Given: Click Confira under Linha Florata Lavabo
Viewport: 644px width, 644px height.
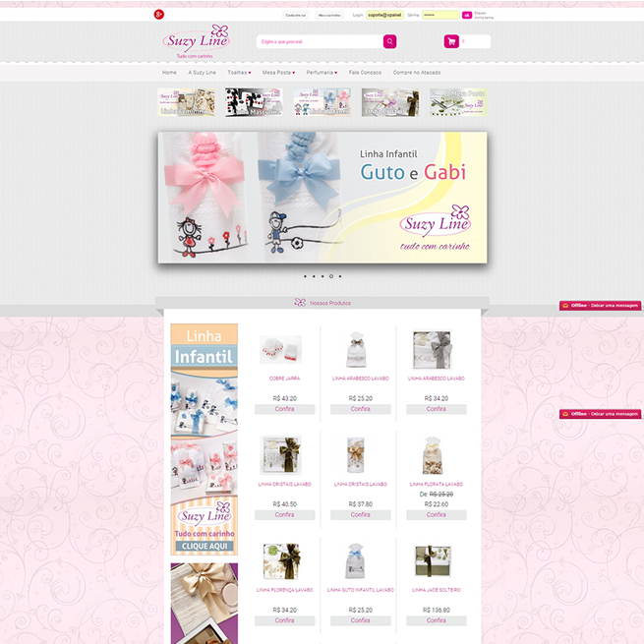Looking at the screenshot, I should 437,515.
